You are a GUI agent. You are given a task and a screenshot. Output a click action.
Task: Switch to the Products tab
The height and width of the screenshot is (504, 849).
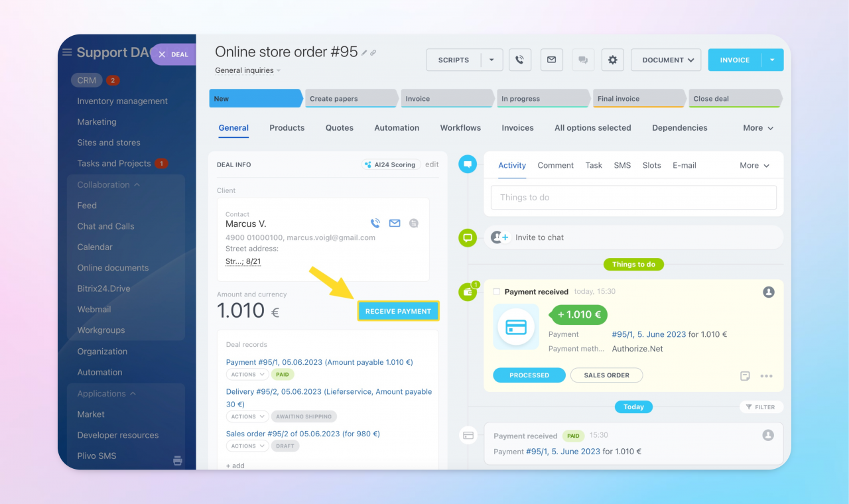click(287, 128)
